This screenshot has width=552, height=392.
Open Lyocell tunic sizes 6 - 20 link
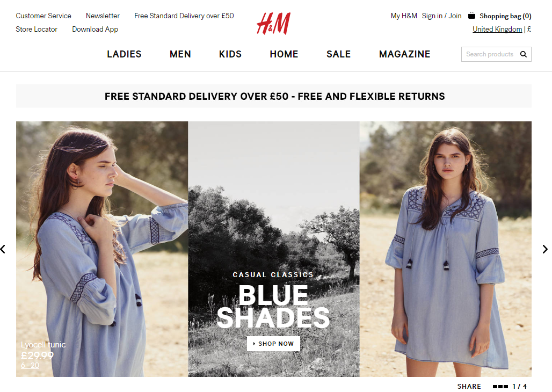(30, 365)
